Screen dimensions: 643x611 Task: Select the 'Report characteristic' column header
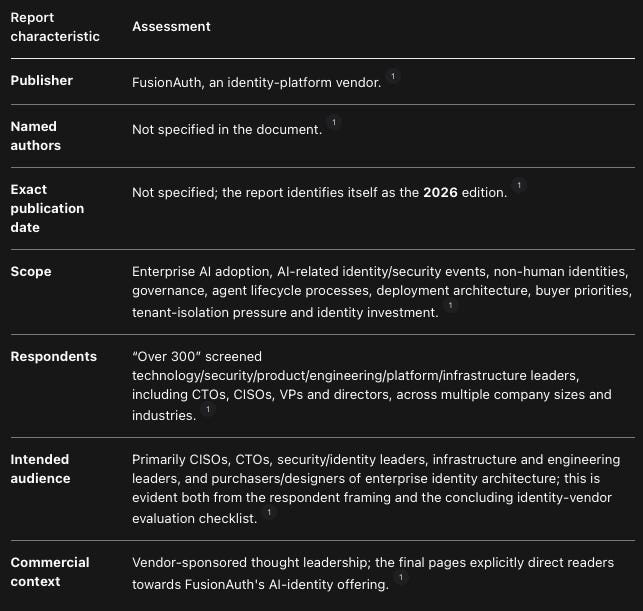click(55, 27)
